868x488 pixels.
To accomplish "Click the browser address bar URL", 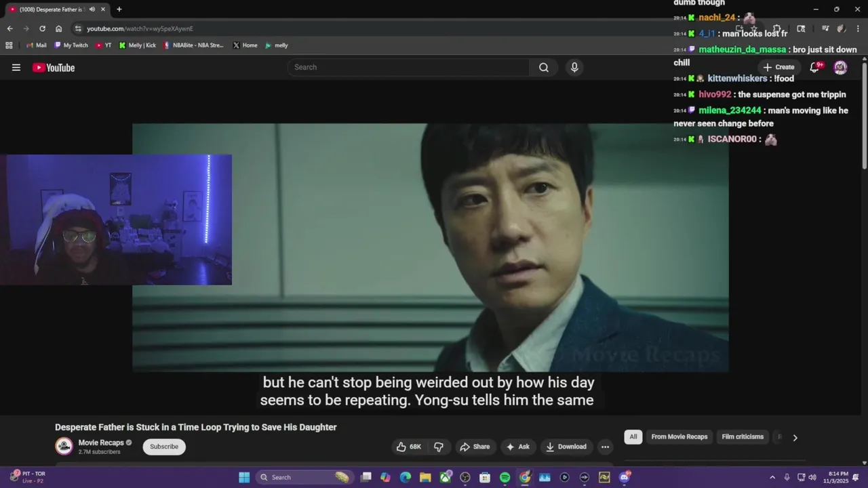I will coord(140,28).
